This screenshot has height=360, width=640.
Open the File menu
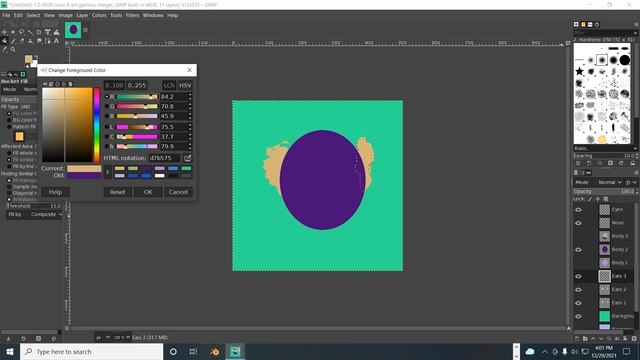6,15
